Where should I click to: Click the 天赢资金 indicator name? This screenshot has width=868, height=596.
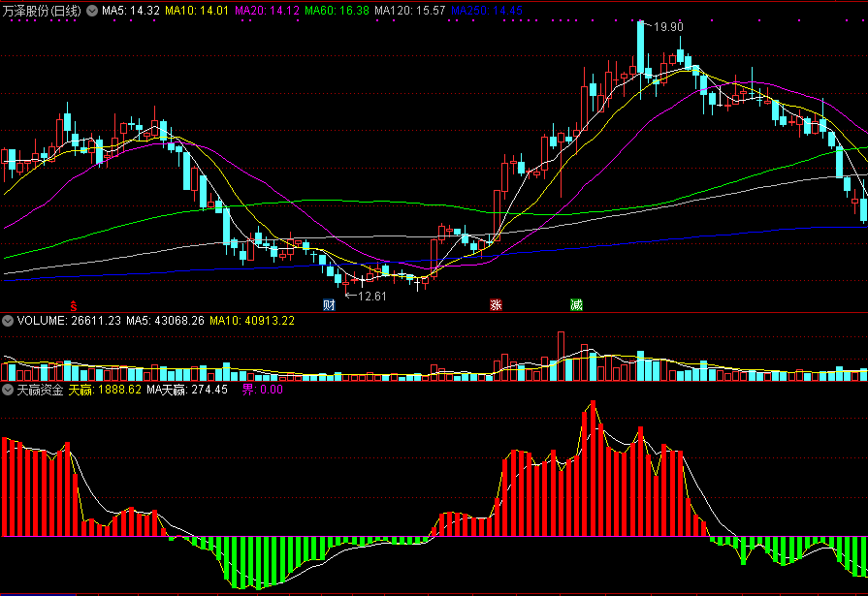coord(40,390)
